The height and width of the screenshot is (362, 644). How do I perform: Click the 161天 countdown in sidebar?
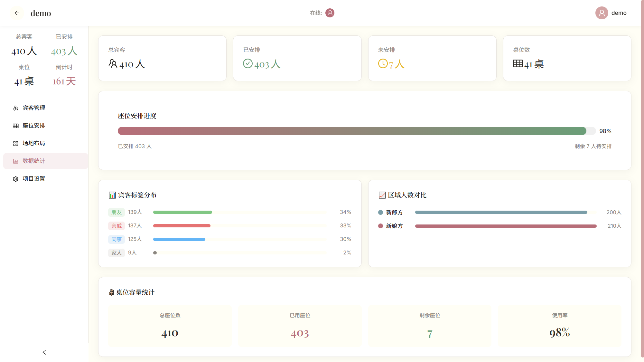tap(64, 81)
